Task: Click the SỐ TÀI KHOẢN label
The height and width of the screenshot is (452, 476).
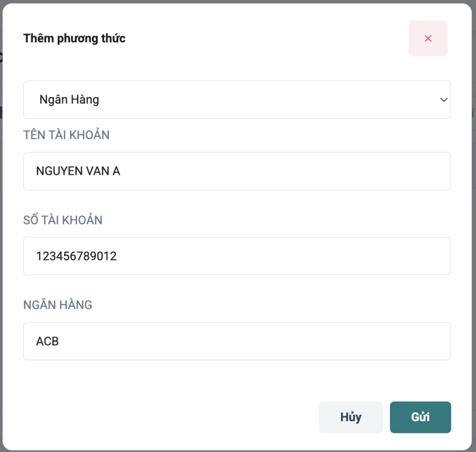Action: pos(63,220)
